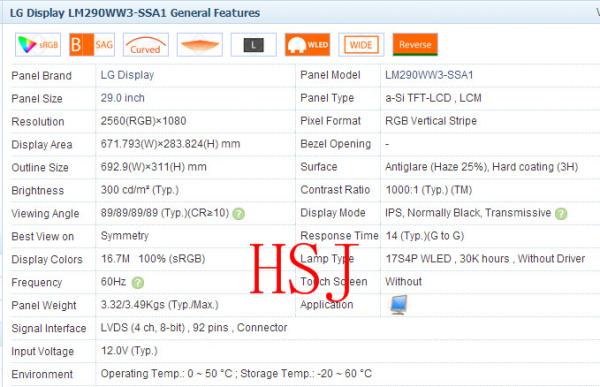600x387 pixels.
Task: Open Viewing Angle help question icon
Action: click(238, 214)
